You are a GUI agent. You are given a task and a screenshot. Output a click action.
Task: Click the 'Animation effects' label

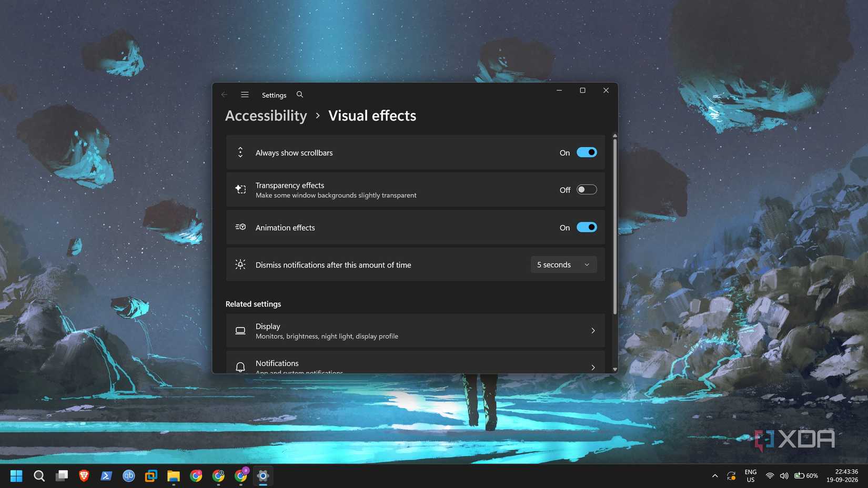pos(285,228)
